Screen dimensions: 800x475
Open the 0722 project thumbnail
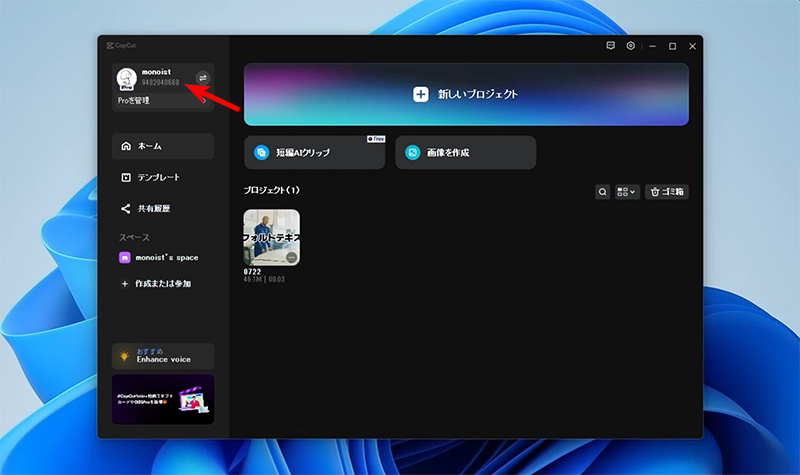[x=271, y=237]
